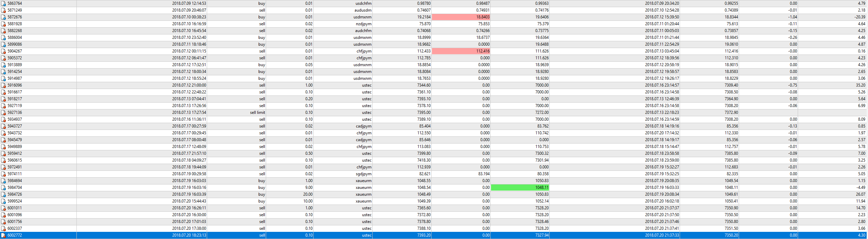Click the -20.39 profit value
Viewport: 868px width, 239px height.
click(x=860, y=17)
